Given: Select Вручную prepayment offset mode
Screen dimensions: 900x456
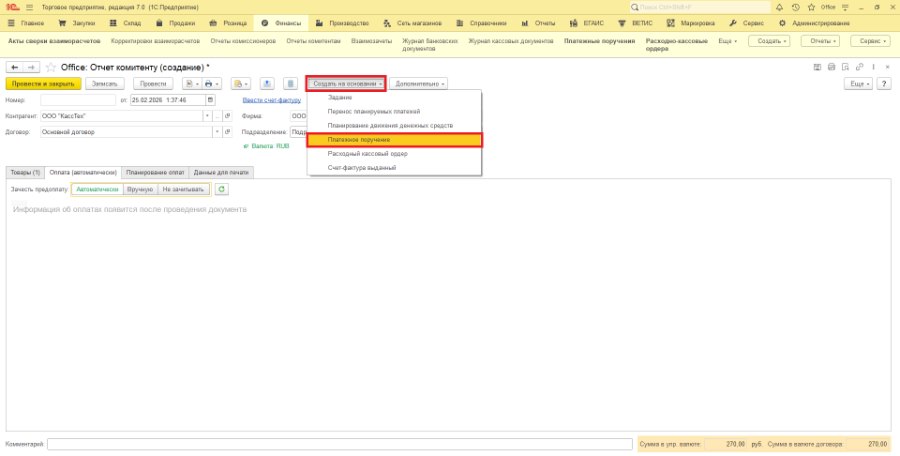Looking at the screenshot, I should (141, 189).
